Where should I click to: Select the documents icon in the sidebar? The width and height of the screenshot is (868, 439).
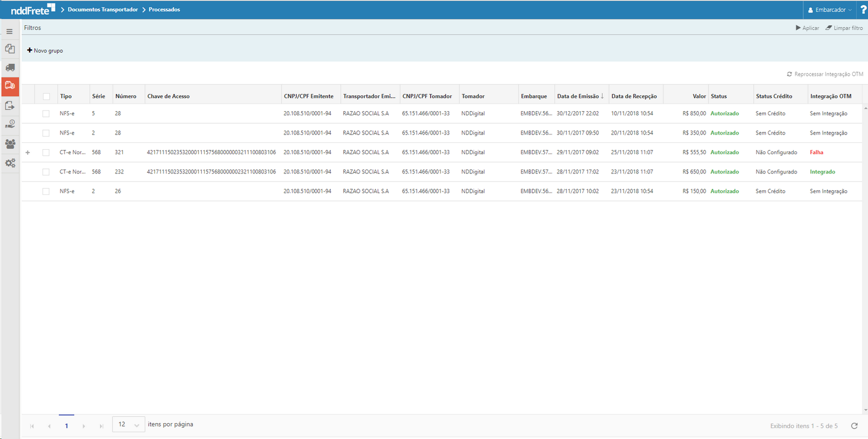pos(10,49)
